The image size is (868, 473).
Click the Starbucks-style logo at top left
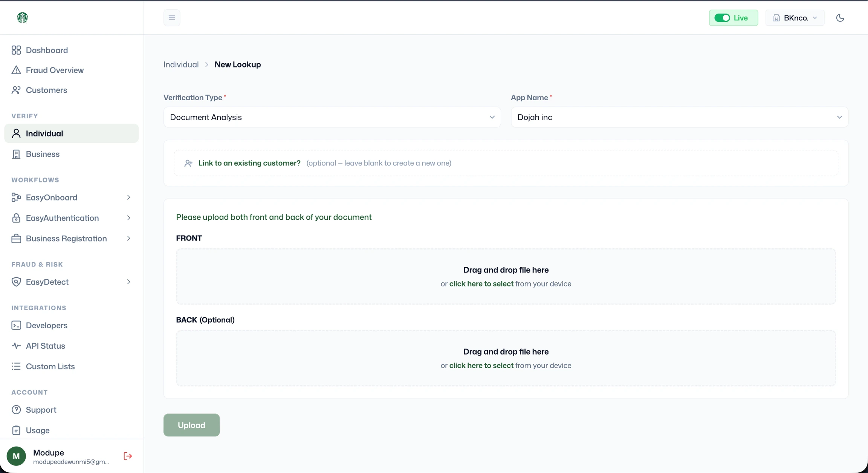(x=23, y=17)
